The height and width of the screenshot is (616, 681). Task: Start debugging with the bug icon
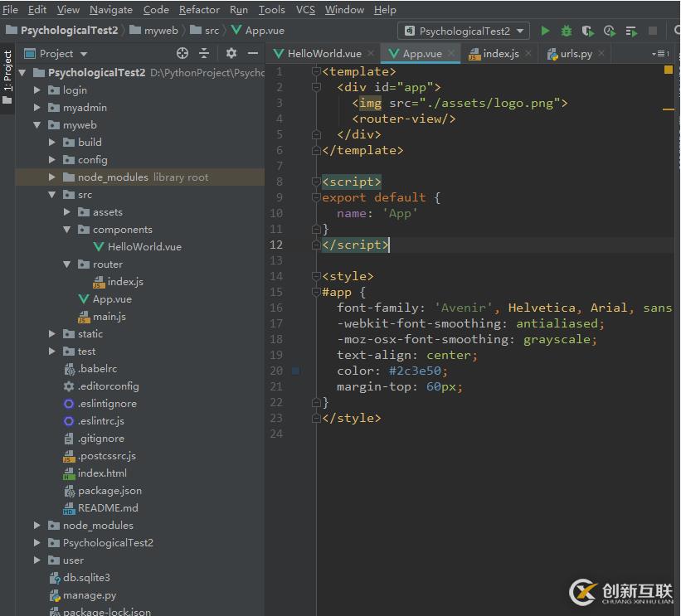pyautogui.click(x=567, y=31)
